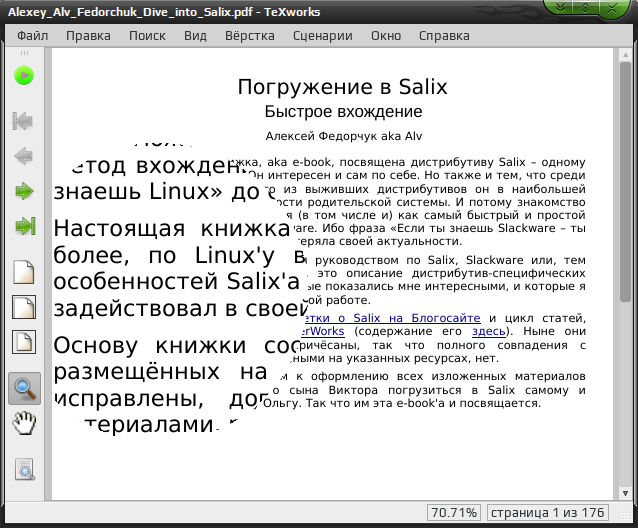Open the Окно menu
This screenshot has height=528, width=638.
(x=386, y=36)
